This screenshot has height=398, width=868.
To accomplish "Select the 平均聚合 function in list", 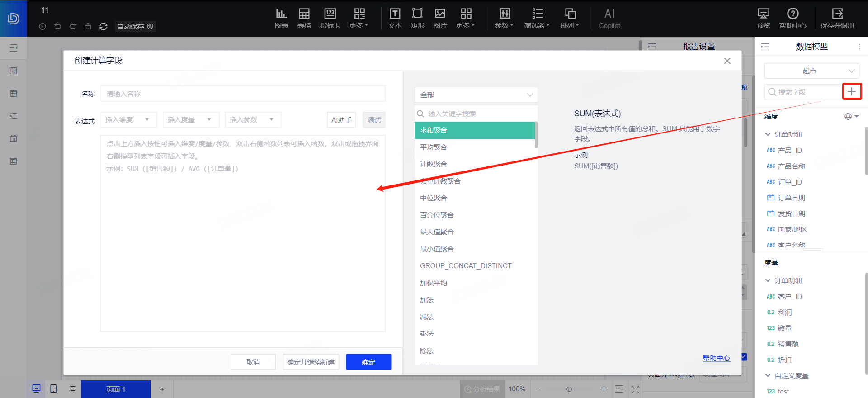I will click(433, 147).
